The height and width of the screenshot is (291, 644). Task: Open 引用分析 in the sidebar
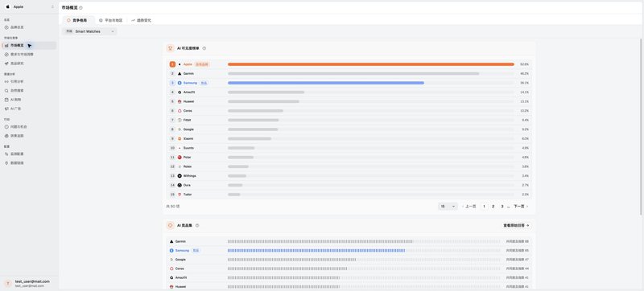29,81
